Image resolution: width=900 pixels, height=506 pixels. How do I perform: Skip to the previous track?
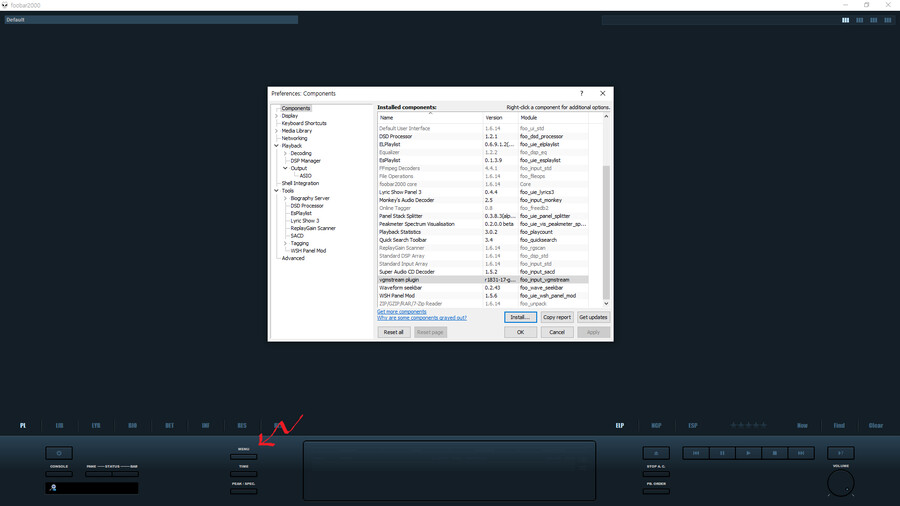[x=696, y=453]
